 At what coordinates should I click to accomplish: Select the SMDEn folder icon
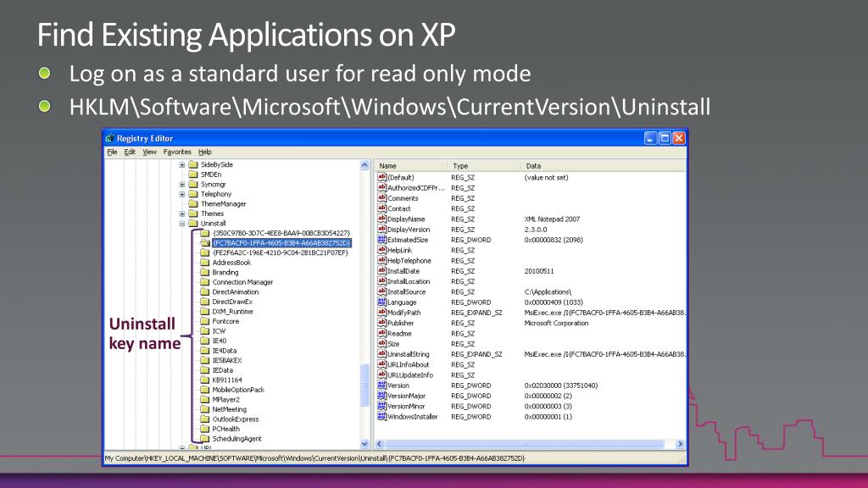tap(193, 175)
